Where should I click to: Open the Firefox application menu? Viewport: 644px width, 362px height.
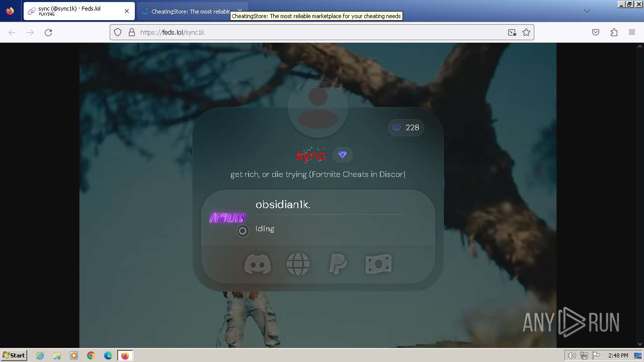632,32
